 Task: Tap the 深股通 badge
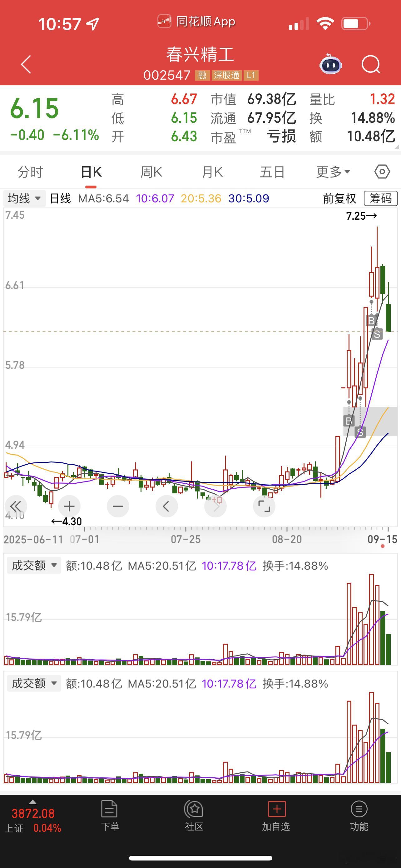[226, 75]
